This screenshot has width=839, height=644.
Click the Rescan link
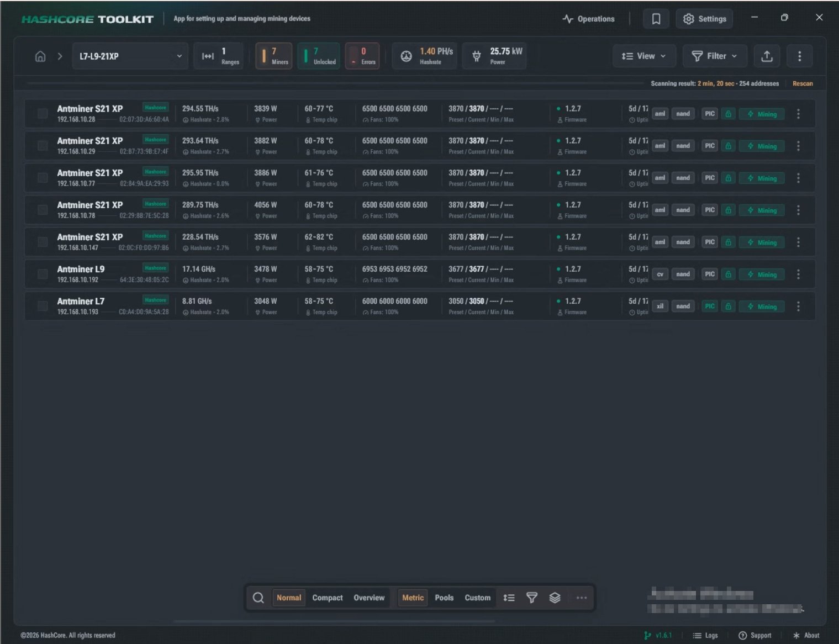[x=803, y=83]
